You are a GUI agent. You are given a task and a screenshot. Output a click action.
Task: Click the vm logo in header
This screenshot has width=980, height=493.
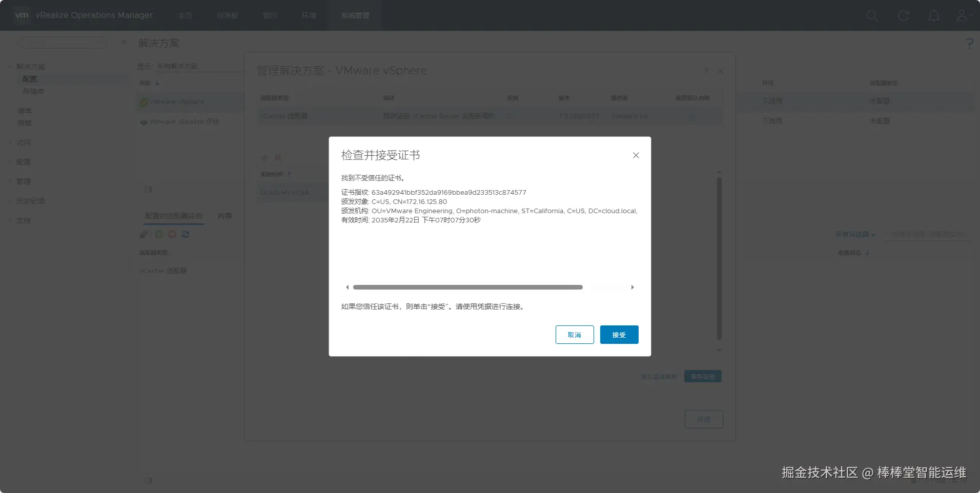click(22, 15)
